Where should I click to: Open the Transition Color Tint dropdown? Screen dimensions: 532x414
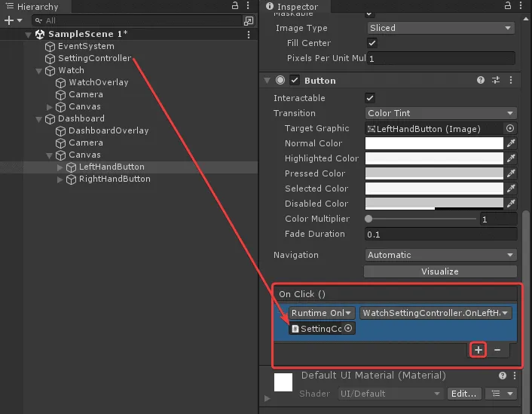click(441, 113)
